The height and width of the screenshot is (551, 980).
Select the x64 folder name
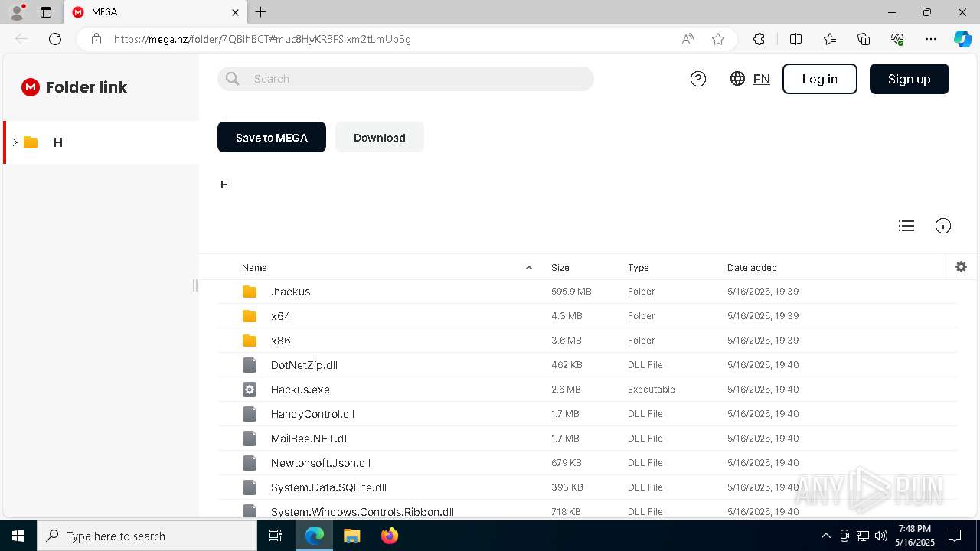coord(281,316)
